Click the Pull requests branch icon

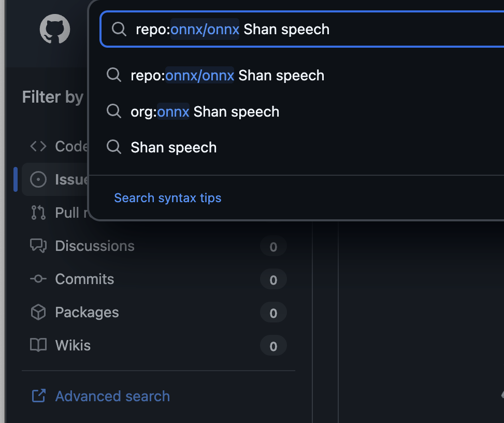coord(38,213)
